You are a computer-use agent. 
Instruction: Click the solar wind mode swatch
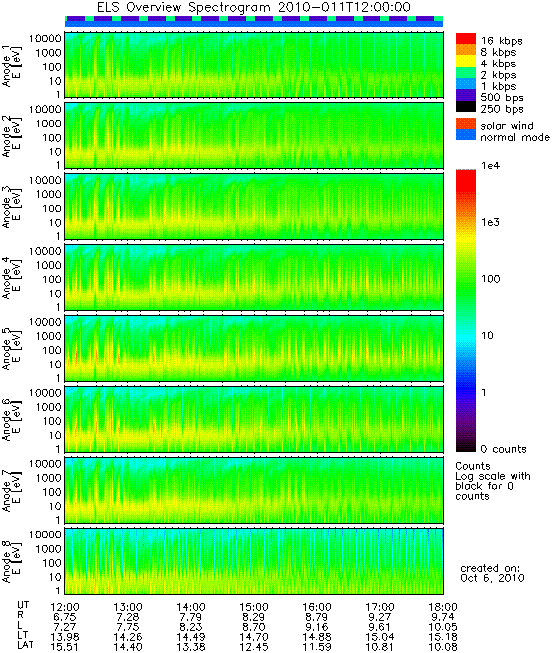pos(466,124)
